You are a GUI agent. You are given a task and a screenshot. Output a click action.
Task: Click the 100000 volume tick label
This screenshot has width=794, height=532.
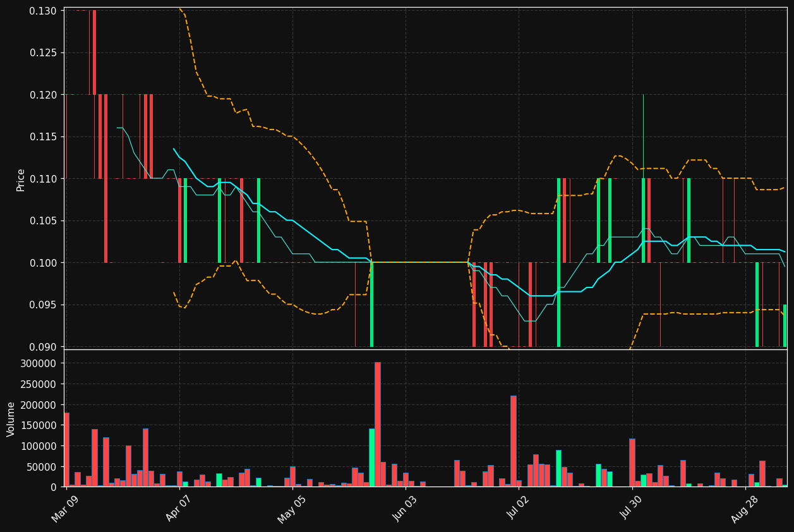click(39, 446)
